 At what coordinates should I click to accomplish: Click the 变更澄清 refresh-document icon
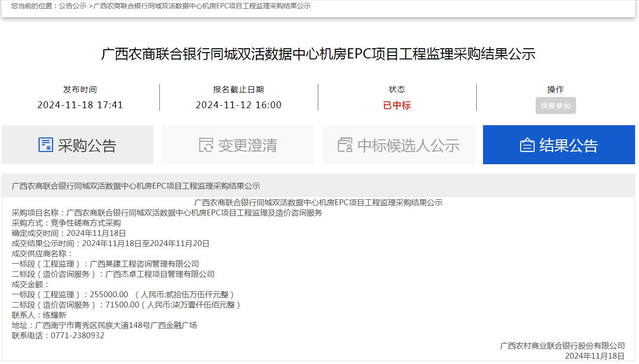click(x=206, y=145)
